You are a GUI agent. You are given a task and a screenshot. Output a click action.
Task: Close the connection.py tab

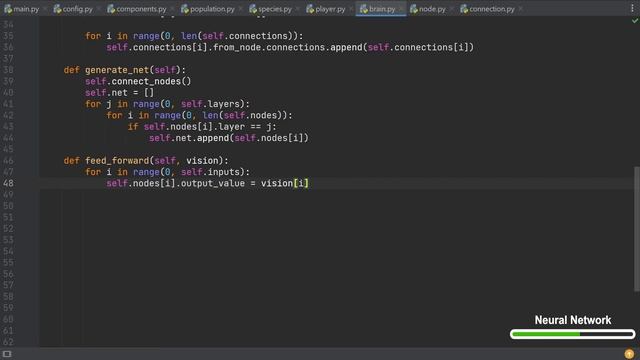pos(520,9)
